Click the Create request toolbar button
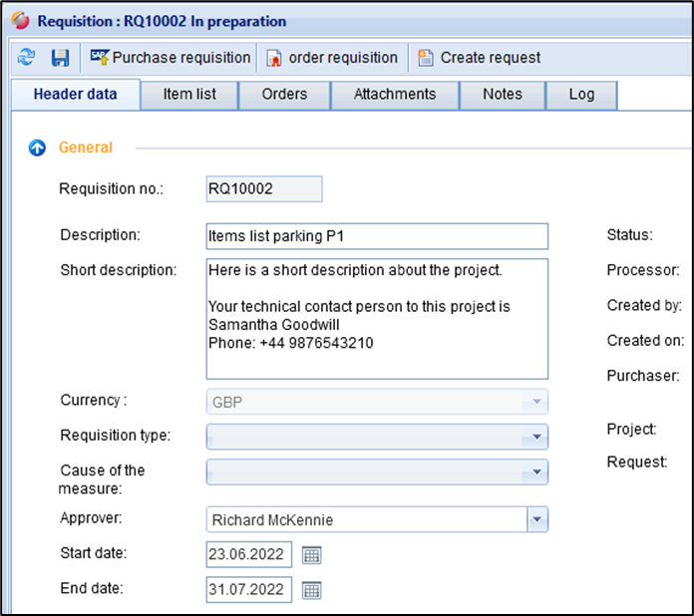This screenshot has width=694, height=616. (480, 58)
